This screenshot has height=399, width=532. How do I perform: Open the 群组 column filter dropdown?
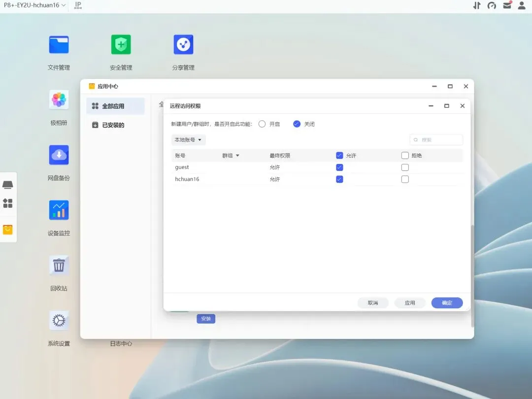click(x=237, y=155)
